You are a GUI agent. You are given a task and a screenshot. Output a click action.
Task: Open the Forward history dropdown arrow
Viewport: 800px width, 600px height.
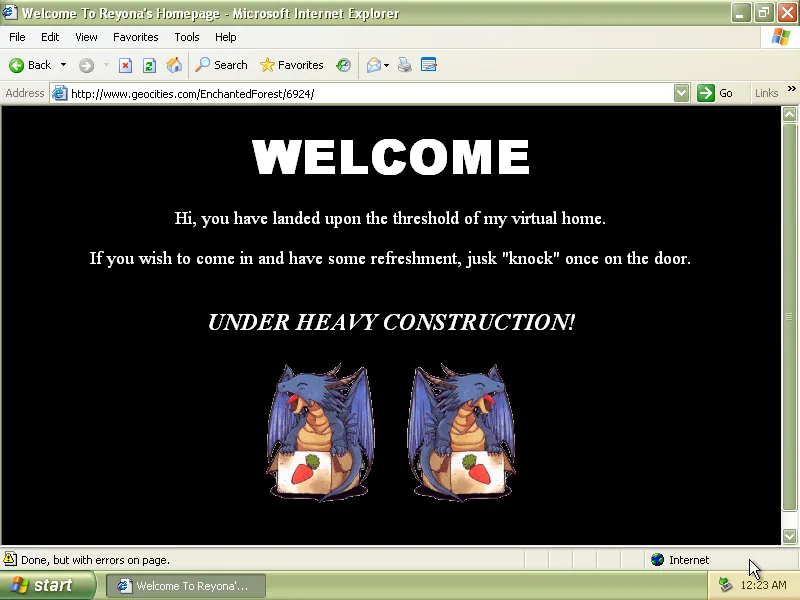coord(106,65)
